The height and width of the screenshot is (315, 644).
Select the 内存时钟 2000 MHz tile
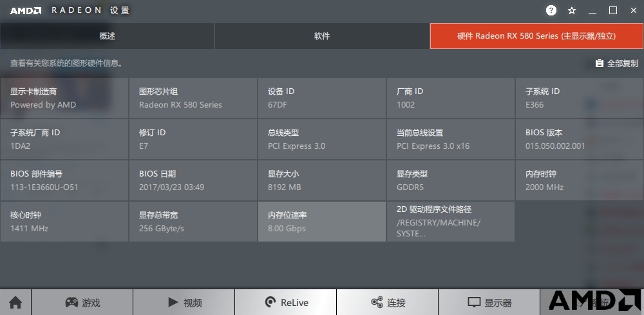click(x=580, y=180)
